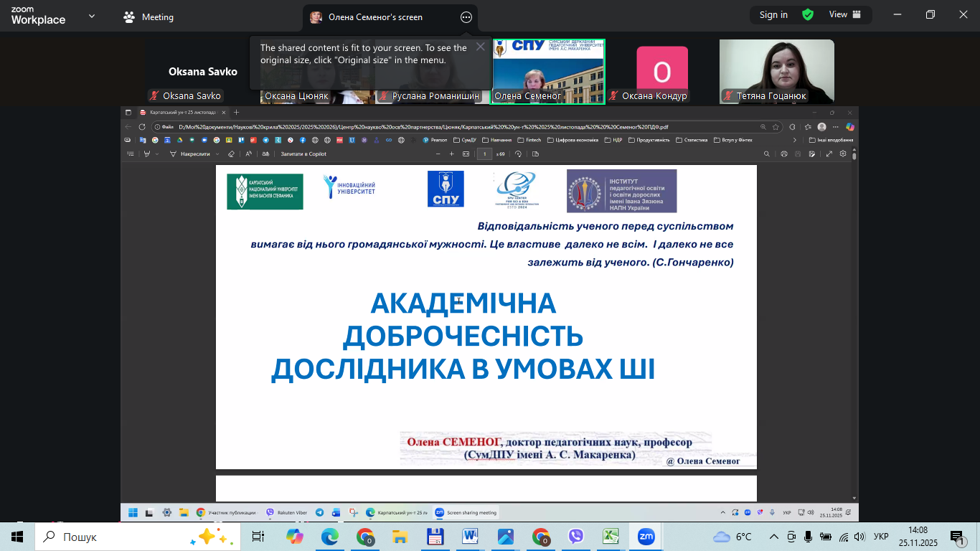The image size is (980, 551).
Task: Click the page number input field
Action: tap(484, 152)
